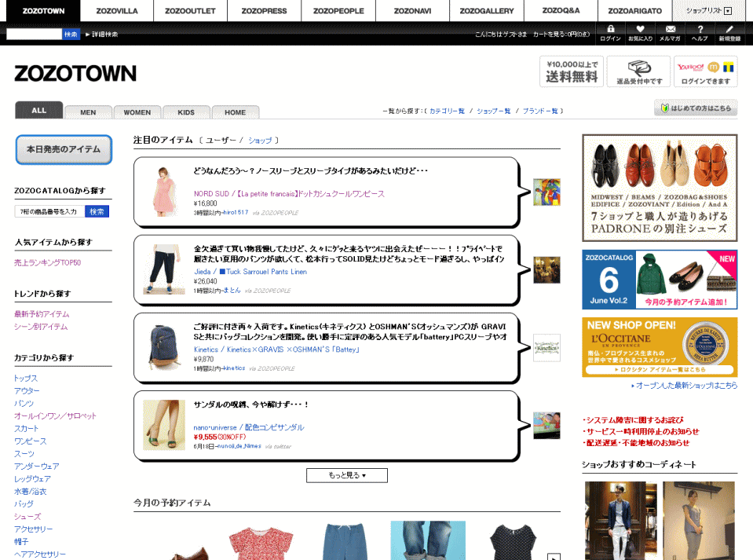Open sales ranking TOP50 link

point(48,262)
